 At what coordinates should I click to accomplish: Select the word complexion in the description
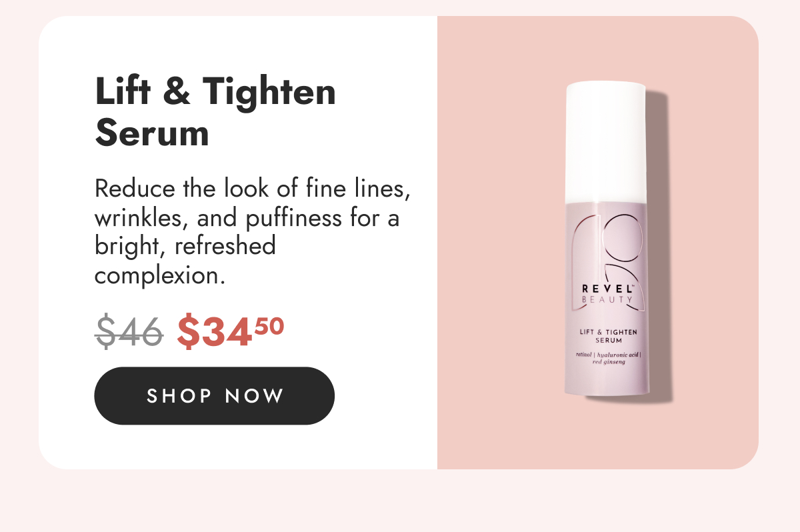[156, 275]
